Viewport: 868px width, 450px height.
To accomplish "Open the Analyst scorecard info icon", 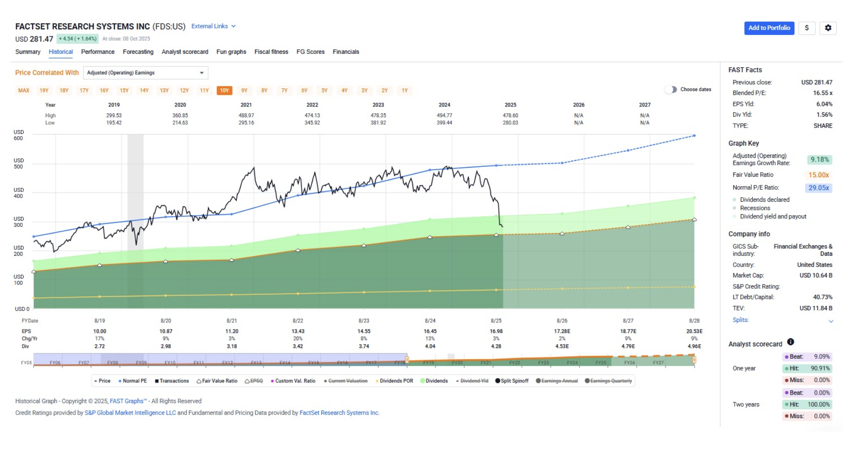I will pos(790,342).
